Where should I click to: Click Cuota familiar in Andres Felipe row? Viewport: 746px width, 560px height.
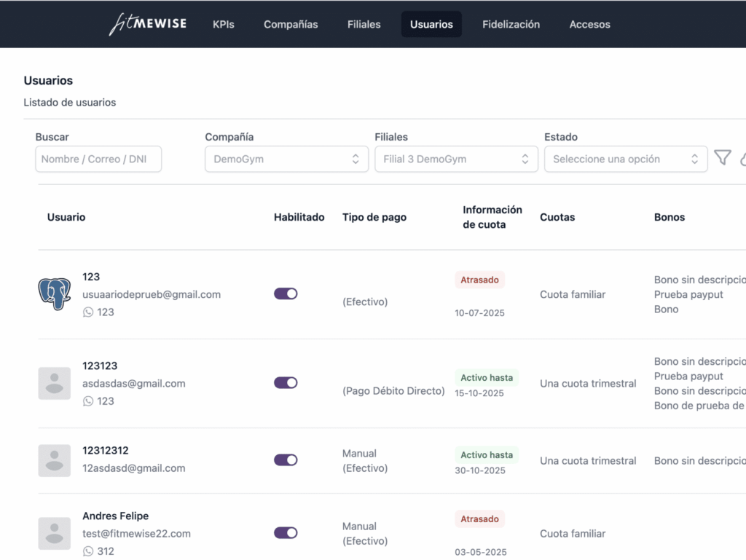[573, 533]
